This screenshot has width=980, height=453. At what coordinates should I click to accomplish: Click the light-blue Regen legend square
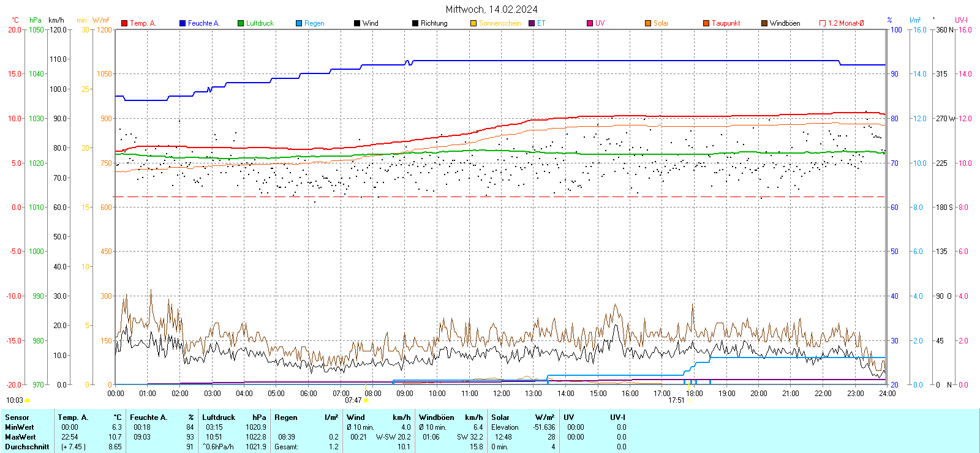pyautogui.click(x=299, y=23)
